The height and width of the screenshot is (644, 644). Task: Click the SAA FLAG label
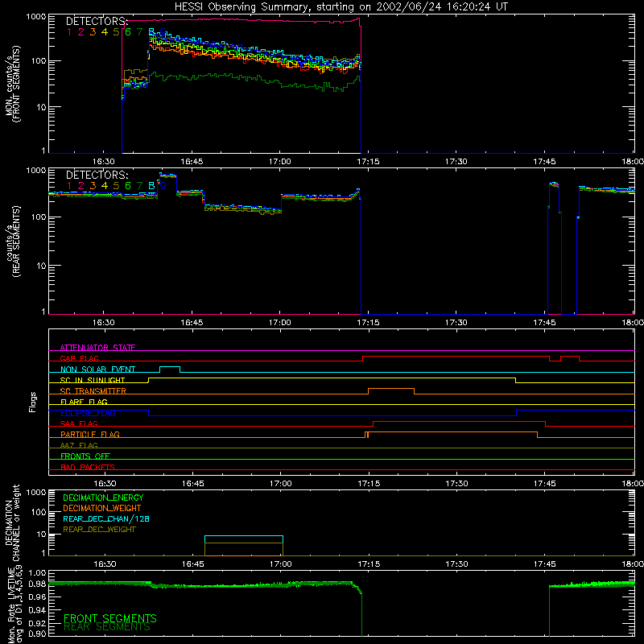point(79,423)
